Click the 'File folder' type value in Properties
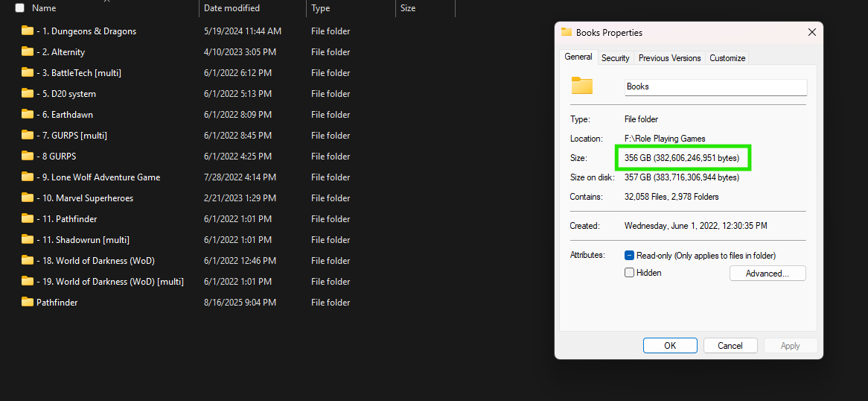Image resolution: width=868 pixels, height=401 pixels. (641, 119)
